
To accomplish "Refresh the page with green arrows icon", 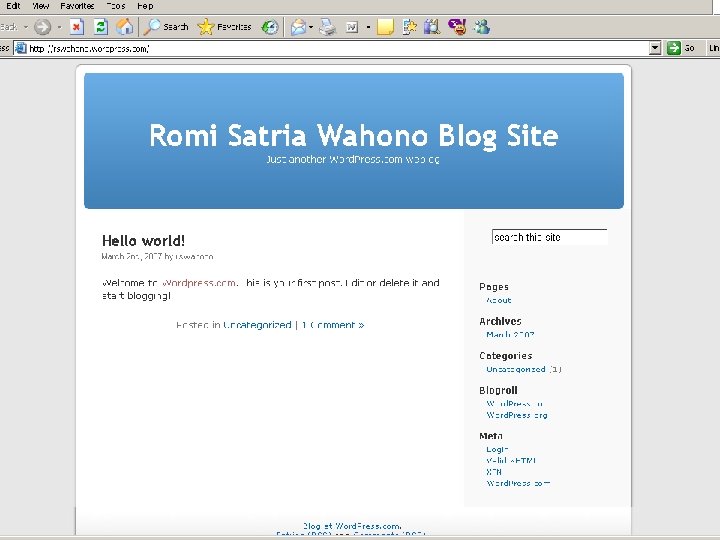I will (101, 27).
